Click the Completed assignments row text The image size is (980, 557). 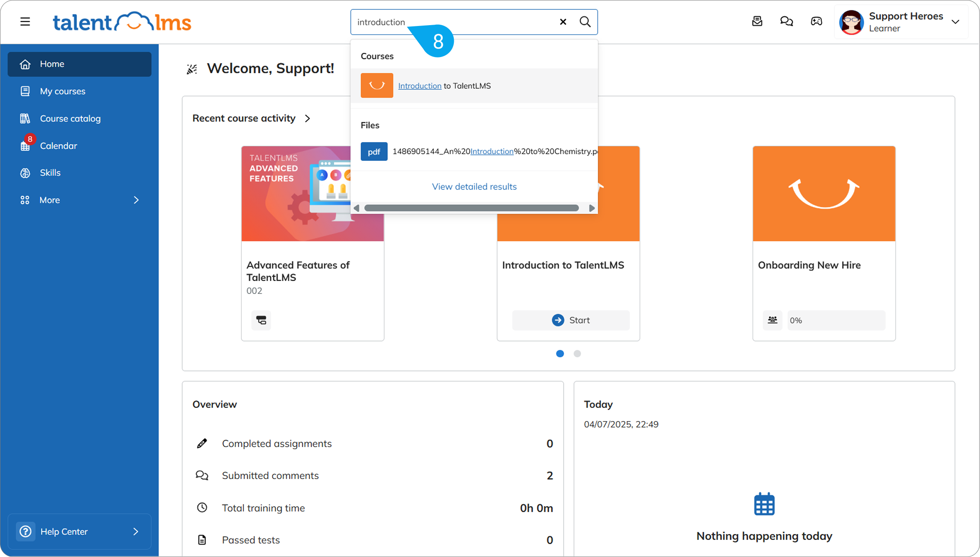coord(277,443)
